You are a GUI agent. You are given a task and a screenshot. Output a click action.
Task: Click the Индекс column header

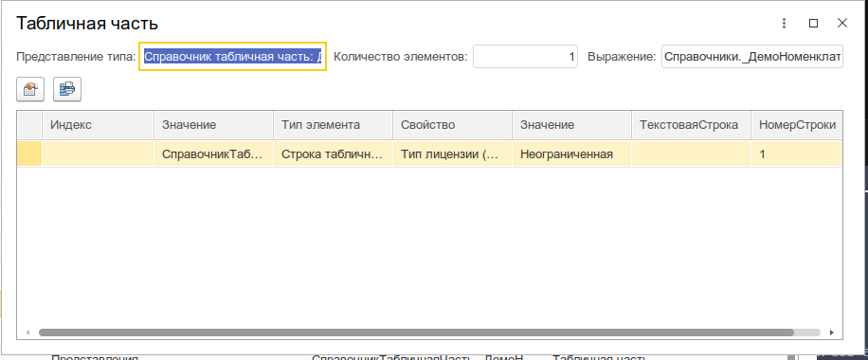point(99,125)
